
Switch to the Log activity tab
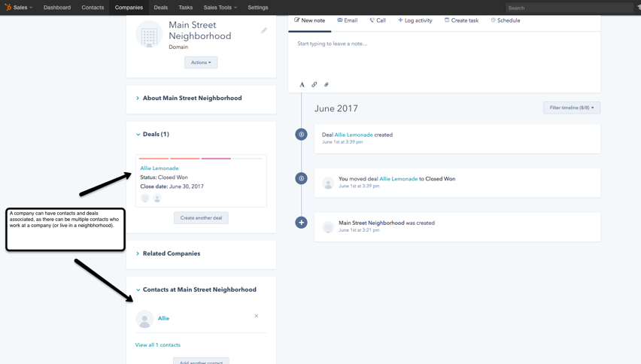click(x=415, y=20)
